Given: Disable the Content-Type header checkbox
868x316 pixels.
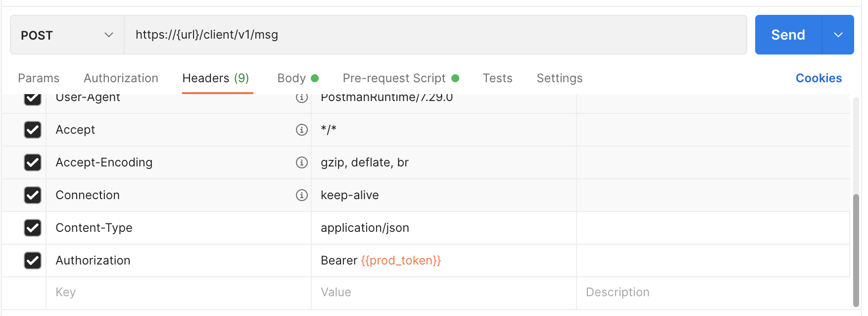Looking at the screenshot, I should click(33, 228).
